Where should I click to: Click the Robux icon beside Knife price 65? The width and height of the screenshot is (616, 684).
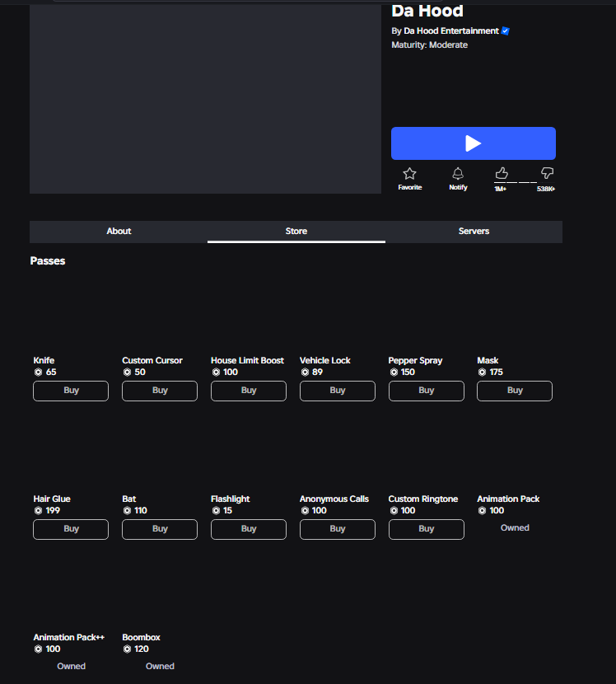click(39, 372)
